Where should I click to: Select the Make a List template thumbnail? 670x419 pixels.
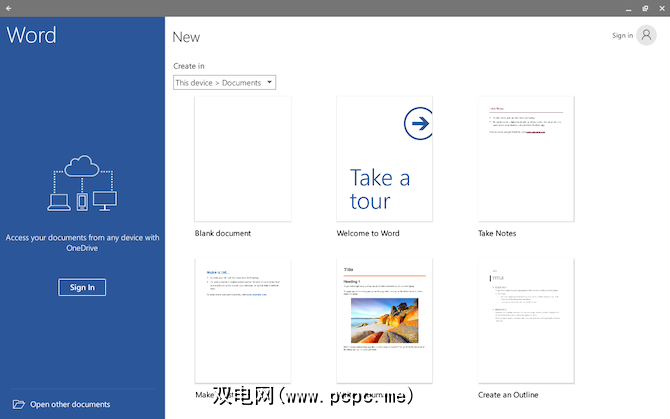point(243,321)
